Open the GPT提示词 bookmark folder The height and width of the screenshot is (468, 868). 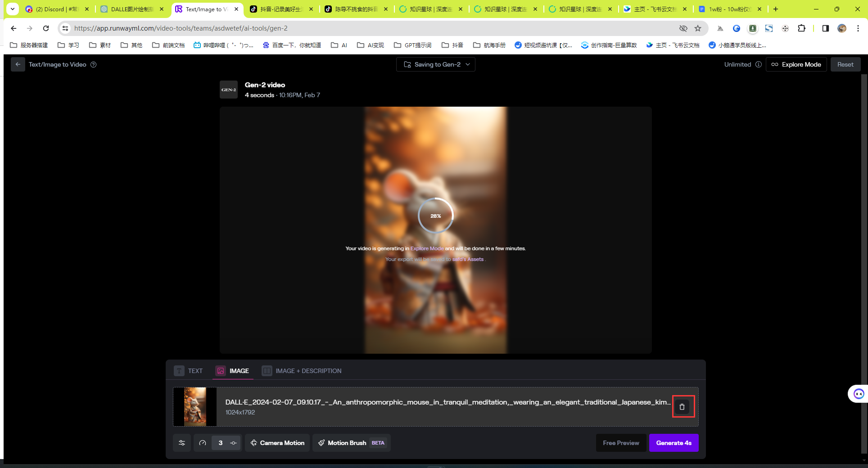[412, 45]
